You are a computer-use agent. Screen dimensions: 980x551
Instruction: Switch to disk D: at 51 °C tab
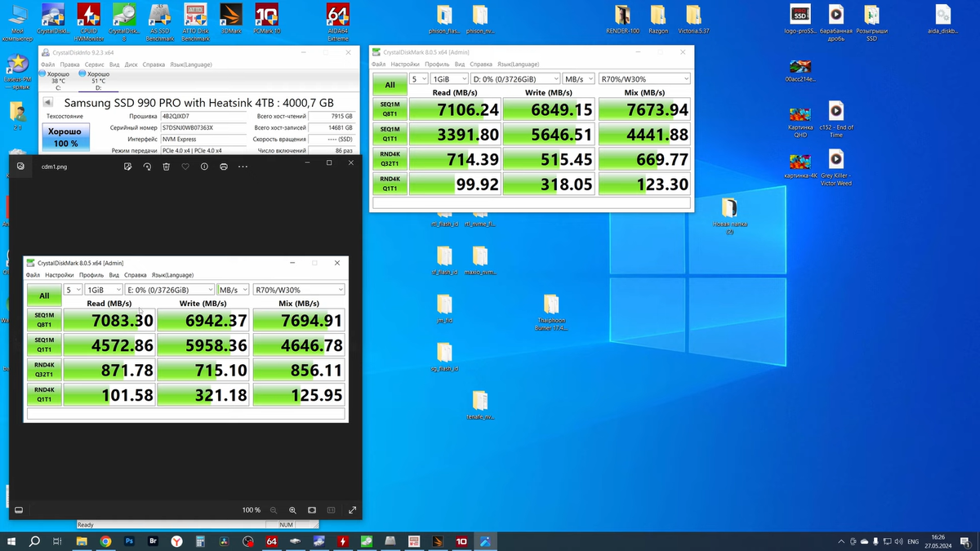pyautogui.click(x=98, y=80)
